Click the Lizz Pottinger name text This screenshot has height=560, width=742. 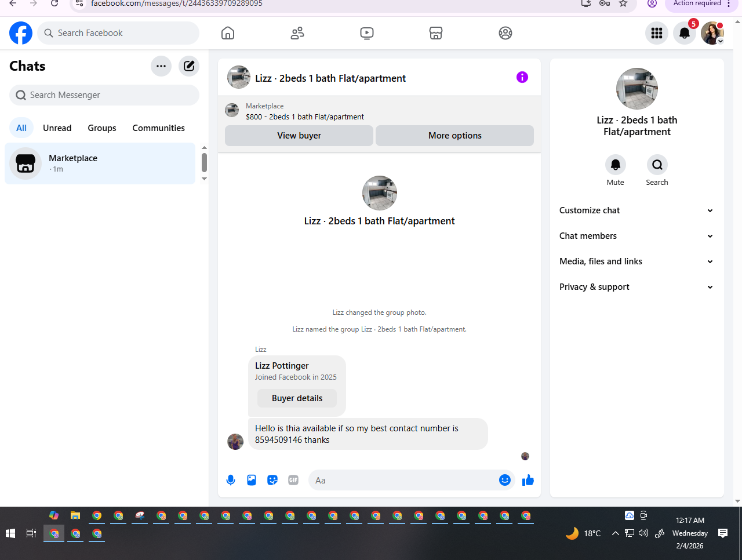[282, 366]
